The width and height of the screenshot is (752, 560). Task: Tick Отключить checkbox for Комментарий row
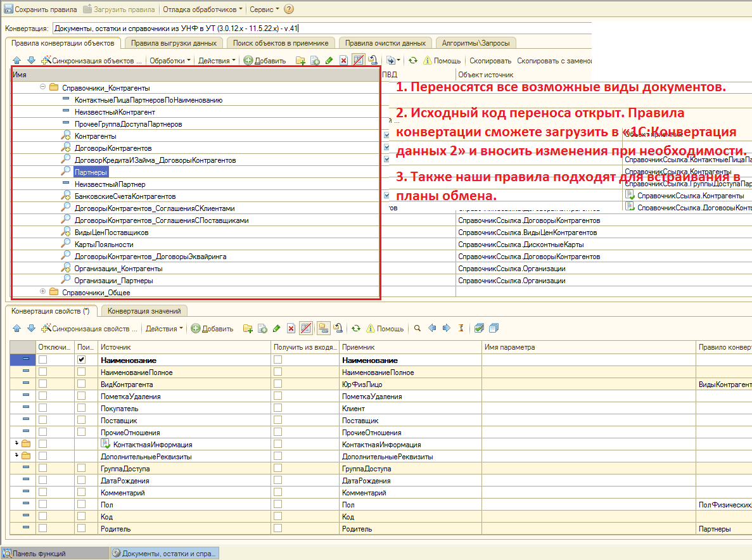pyautogui.click(x=42, y=492)
